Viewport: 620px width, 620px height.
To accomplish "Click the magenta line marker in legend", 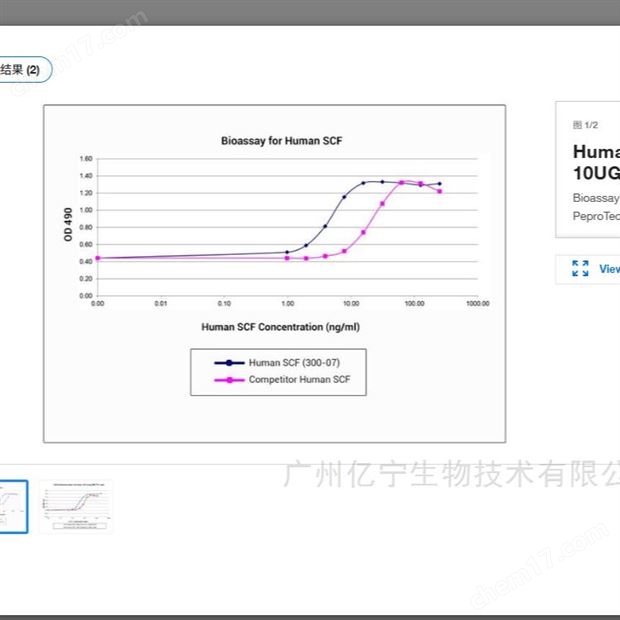I will (229, 380).
